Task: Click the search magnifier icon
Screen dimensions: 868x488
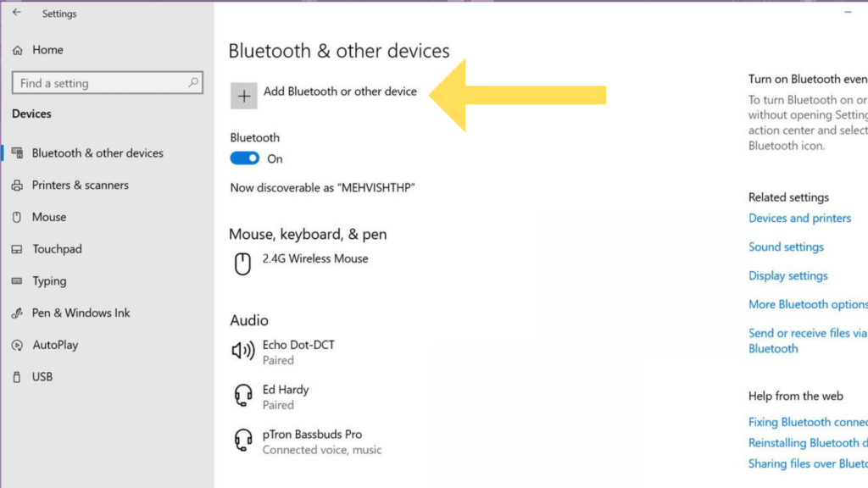Action: click(x=193, y=82)
